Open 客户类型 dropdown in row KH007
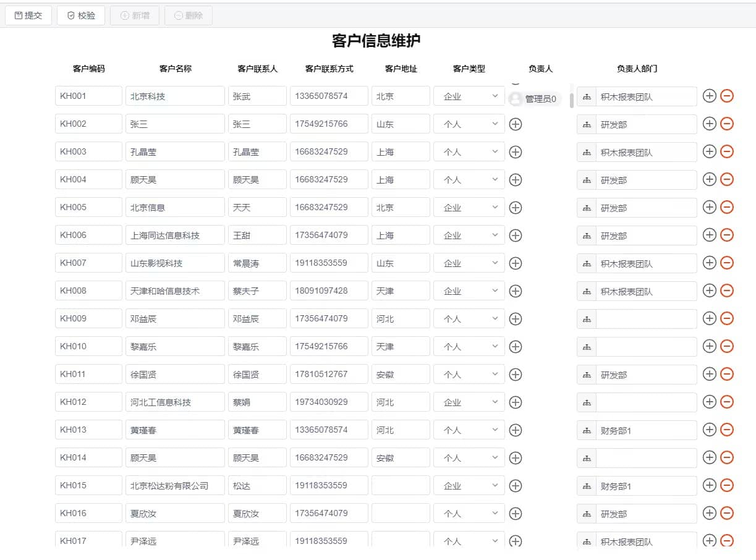 (x=469, y=263)
